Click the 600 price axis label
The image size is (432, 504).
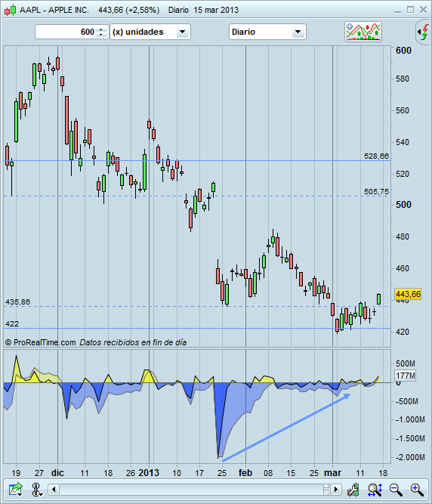tap(403, 51)
